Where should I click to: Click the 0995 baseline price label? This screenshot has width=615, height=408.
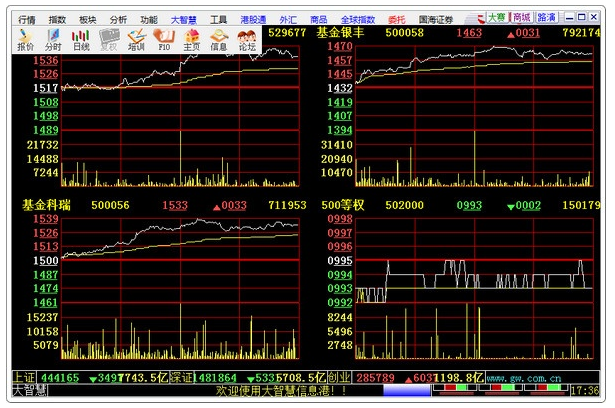tap(340, 261)
